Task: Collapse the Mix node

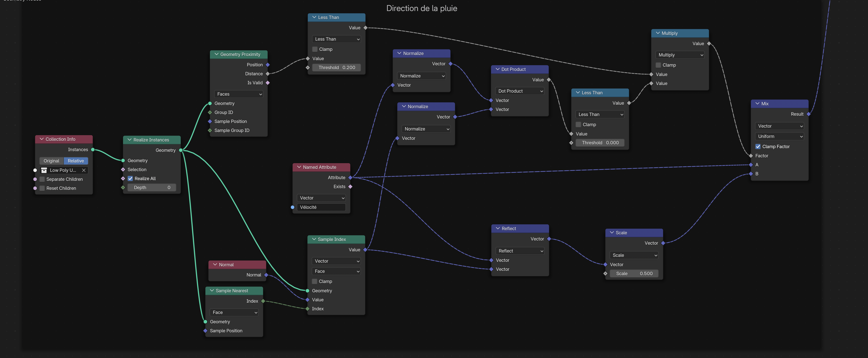Action: pyautogui.click(x=757, y=104)
